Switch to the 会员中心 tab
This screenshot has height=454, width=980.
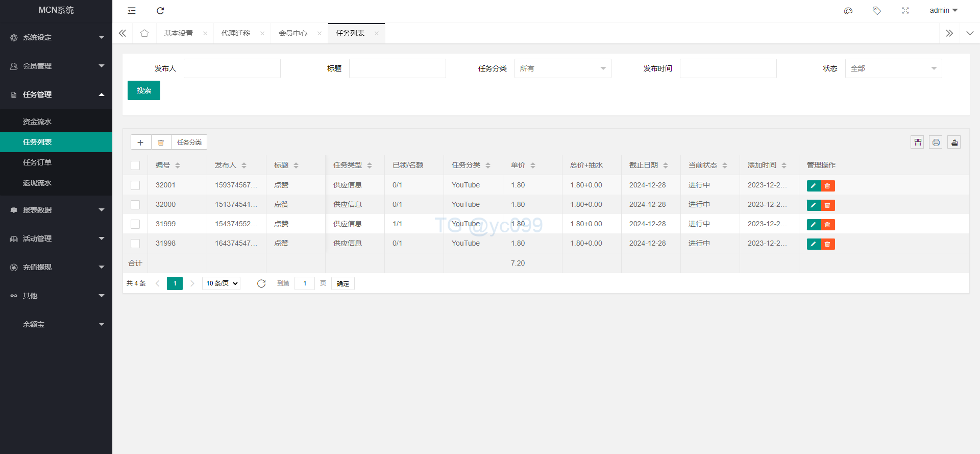(293, 33)
